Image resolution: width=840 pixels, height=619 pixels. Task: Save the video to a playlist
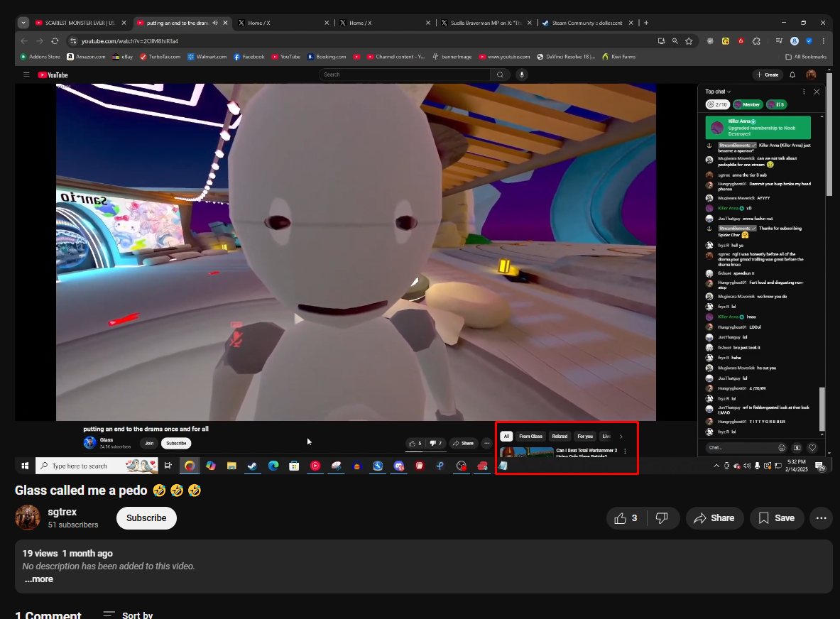[x=776, y=518]
